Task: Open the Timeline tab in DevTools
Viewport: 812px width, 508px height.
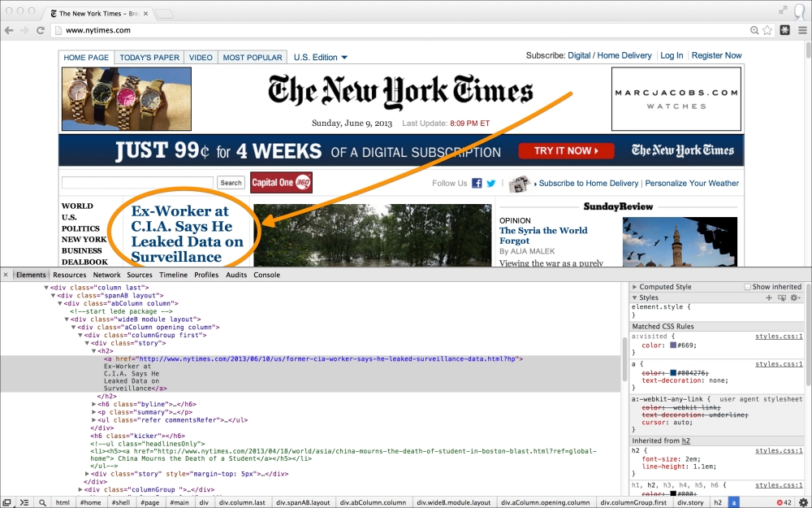Action: pyautogui.click(x=173, y=275)
